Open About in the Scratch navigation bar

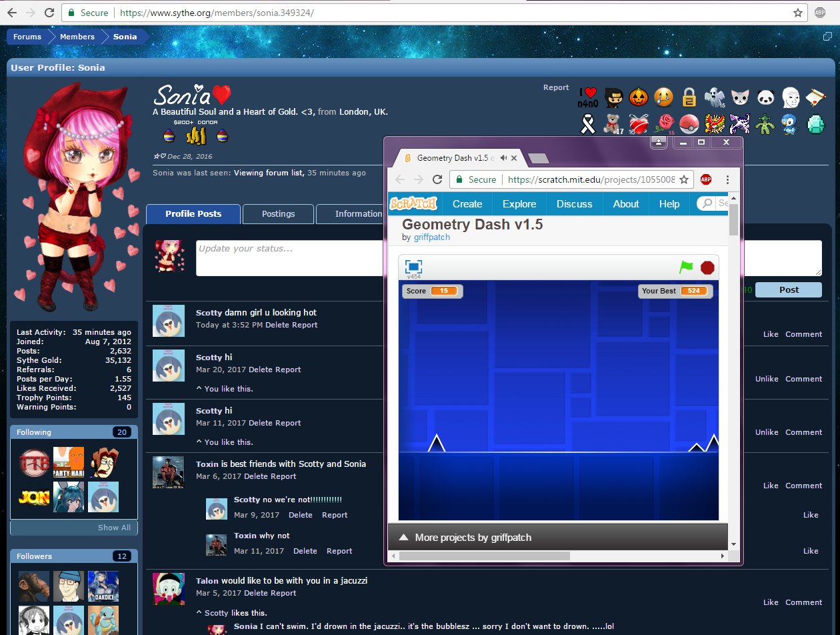click(626, 203)
